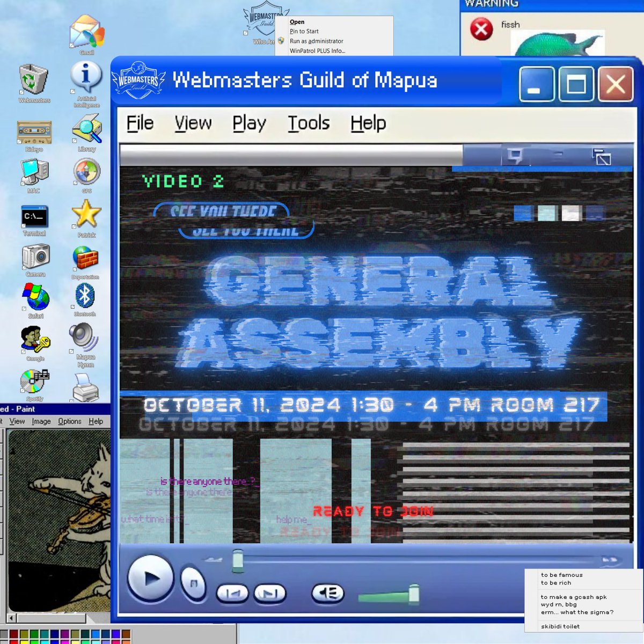Open the Mapua Hymn speaker icon
The height and width of the screenshot is (644, 644).
pyautogui.click(x=83, y=337)
